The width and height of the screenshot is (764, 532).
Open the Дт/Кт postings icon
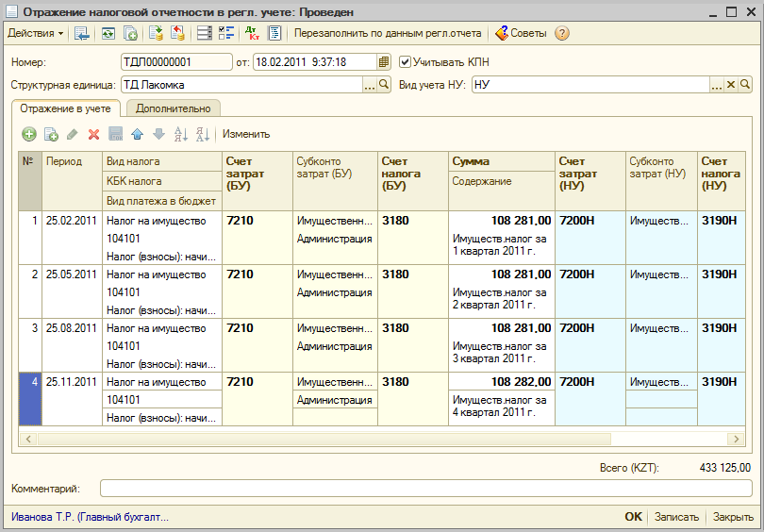tap(252, 33)
